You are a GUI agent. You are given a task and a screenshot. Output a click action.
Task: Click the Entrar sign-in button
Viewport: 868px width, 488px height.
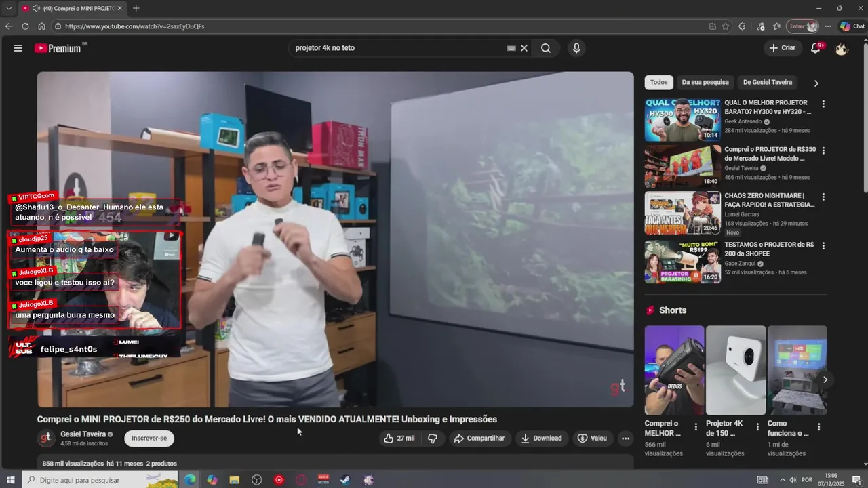pyautogui.click(x=803, y=26)
